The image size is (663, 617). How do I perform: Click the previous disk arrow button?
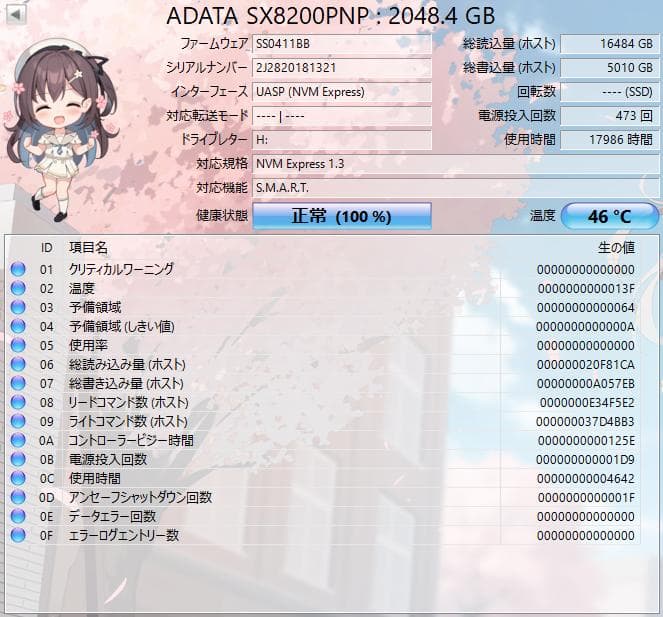coord(16,15)
